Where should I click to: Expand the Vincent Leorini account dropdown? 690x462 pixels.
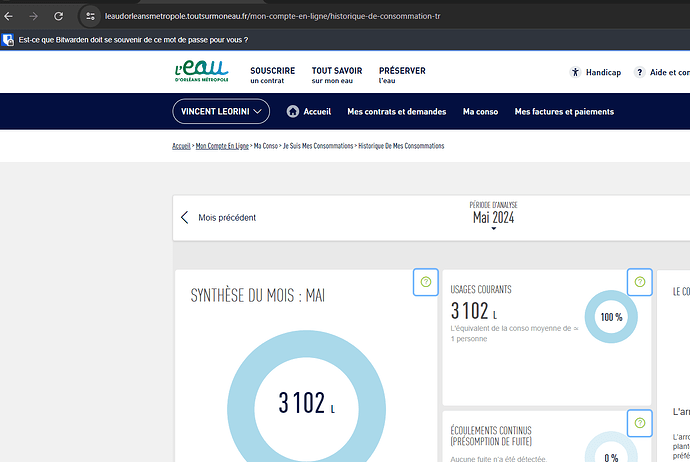(x=220, y=111)
